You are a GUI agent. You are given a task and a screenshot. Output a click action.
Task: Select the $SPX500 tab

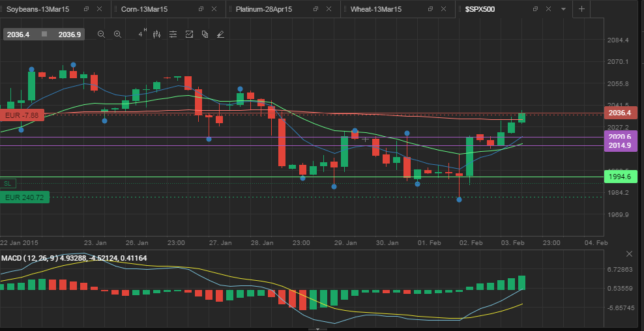(480, 9)
